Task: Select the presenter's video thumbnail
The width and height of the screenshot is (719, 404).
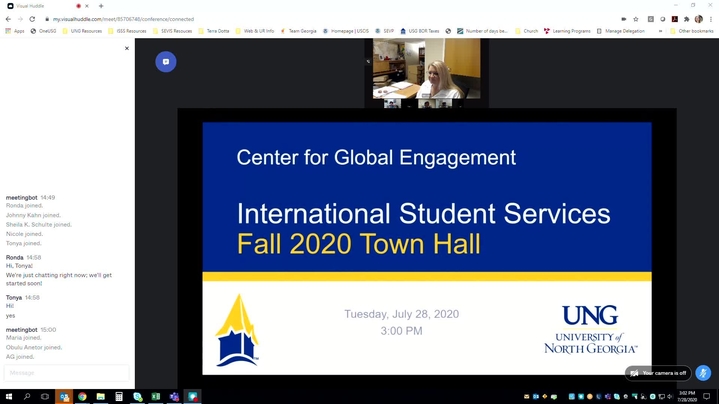Action: tap(426, 68)
